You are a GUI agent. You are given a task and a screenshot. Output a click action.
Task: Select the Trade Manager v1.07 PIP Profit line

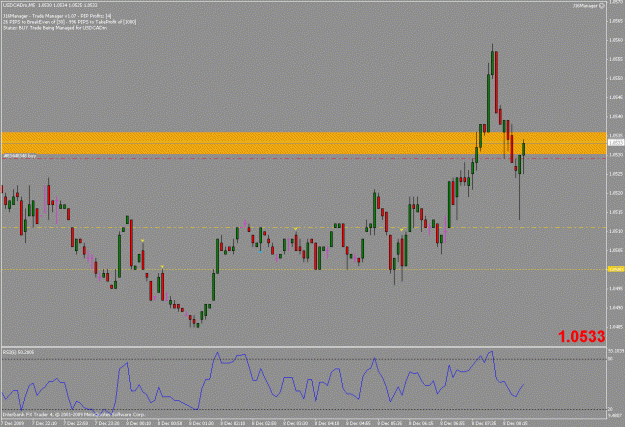tap(57, 16)
